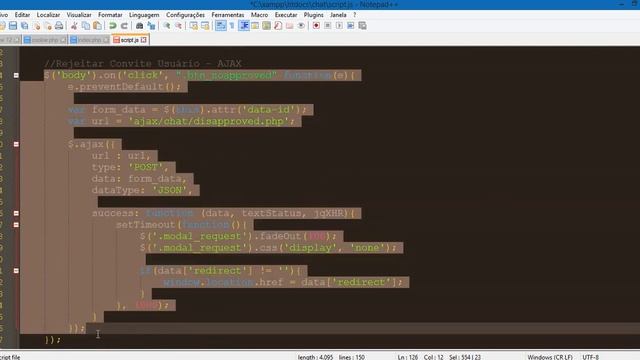Click the Paste toolbar icon
This screenshot has height=360, width=640.
[x=97, y=26]
